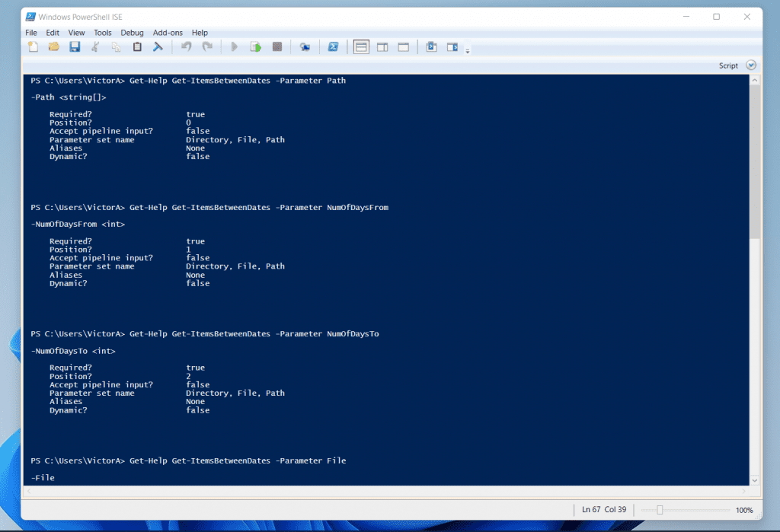Copy selection using the Copy icon
Image resolution: width=780 pixels, height=532 pixels.
click(x=117, y=46)
